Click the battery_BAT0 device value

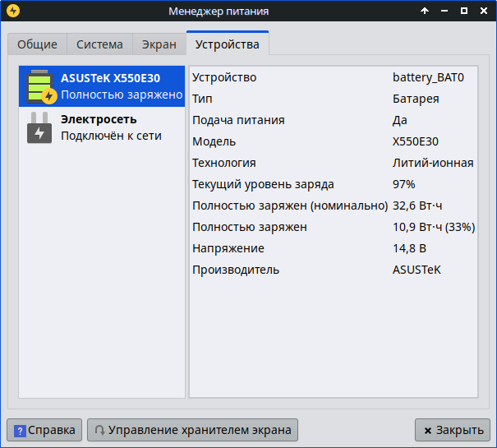click(x=428, y=77)
